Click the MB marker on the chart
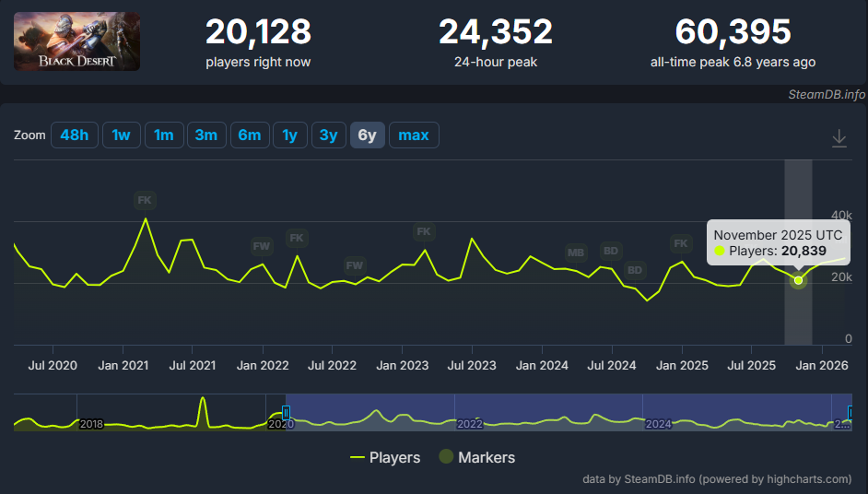 tap(576, 253)
